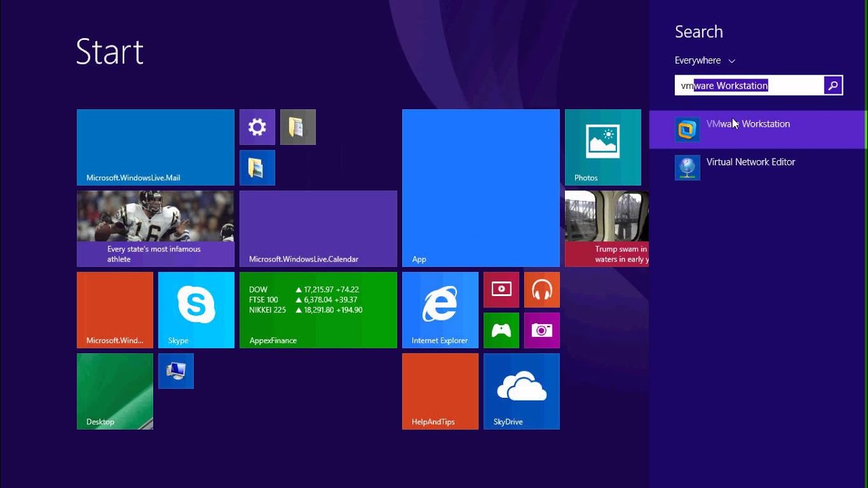Launch the Internet Explorer tile
This screenshot has width=868, height=488.
[440, 310]
